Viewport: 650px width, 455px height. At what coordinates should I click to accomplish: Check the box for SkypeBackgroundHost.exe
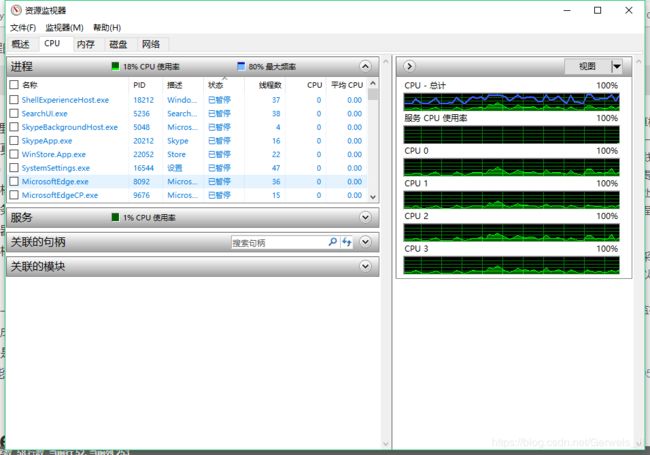[x=14, y=127]
